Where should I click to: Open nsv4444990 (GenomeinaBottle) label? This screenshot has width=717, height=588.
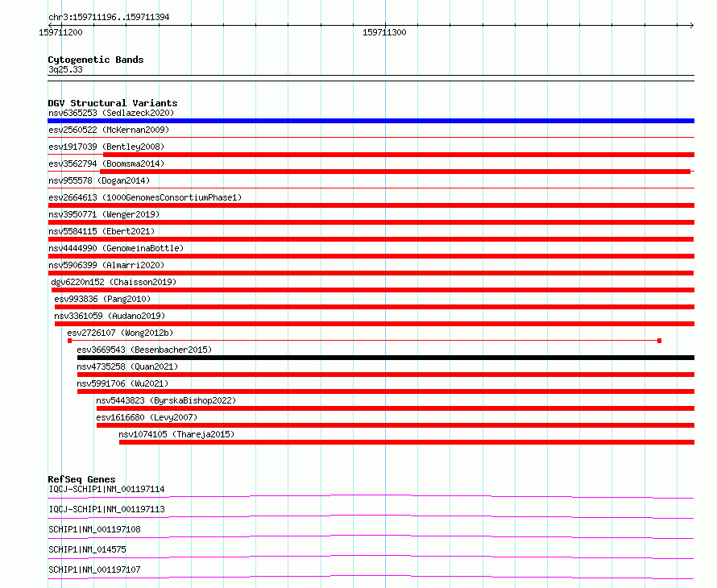116,248
